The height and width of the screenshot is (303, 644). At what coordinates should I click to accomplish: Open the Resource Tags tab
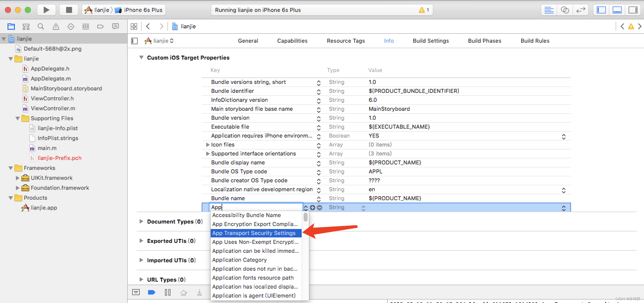tap(346, 41)
